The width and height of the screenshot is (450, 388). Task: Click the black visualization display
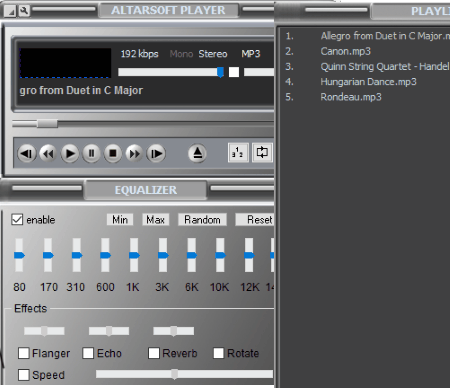coord(65,63)
